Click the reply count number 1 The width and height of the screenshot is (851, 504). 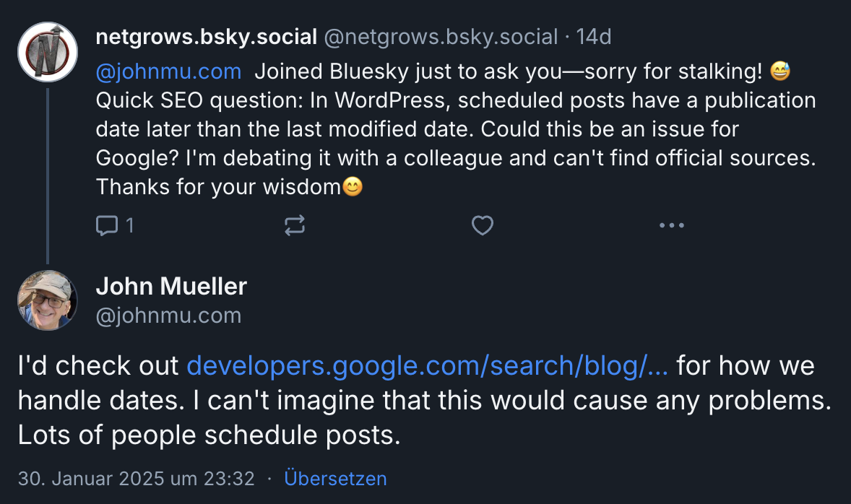tap(130, 226)
